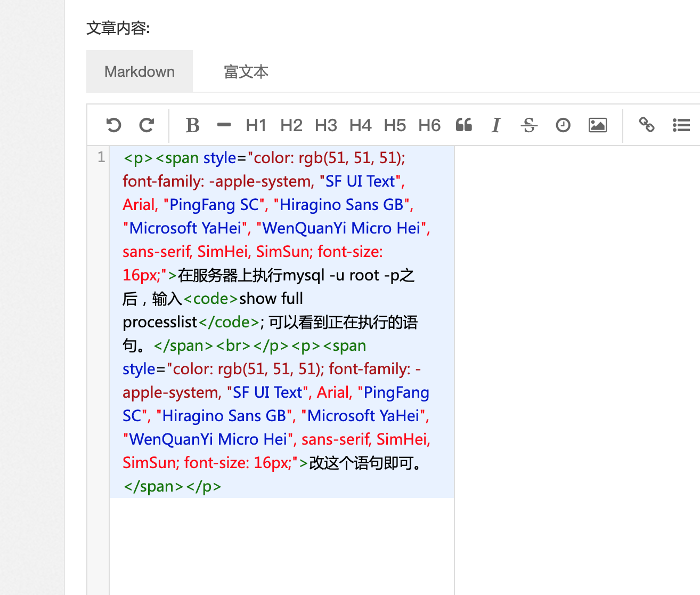This screenshot has width=700, height=595.
Task: Insert an H3 heading
Action: (x=326, y=125)
